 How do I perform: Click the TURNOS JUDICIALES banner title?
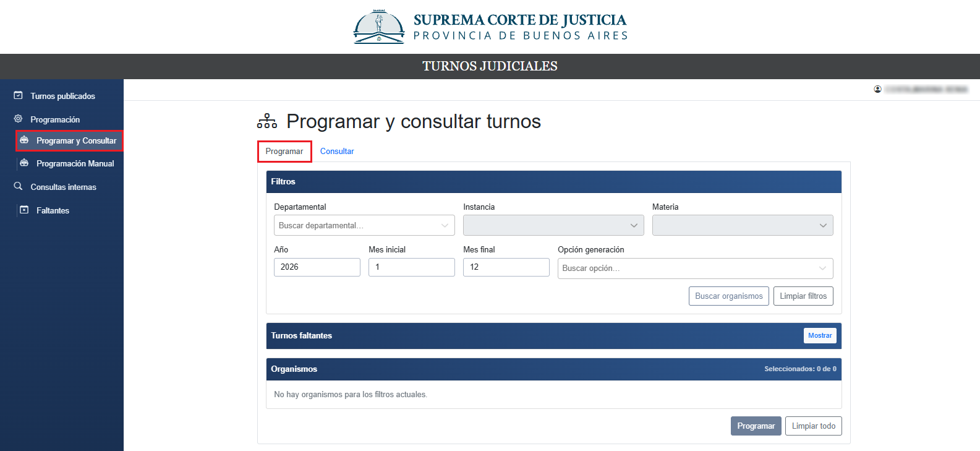tap(490, 66)
